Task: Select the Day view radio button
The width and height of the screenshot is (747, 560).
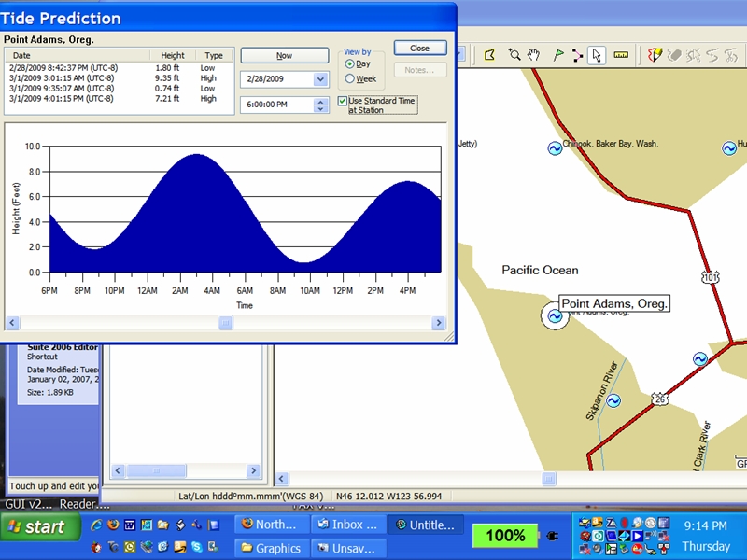Action: pos(349,64)
